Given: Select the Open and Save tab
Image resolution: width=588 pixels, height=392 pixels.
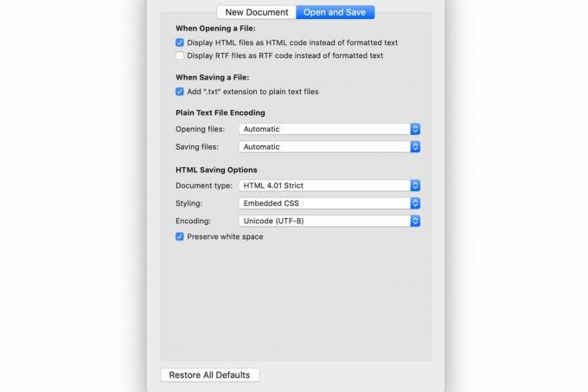Looking at the screenshot, I should coord(335,12).
